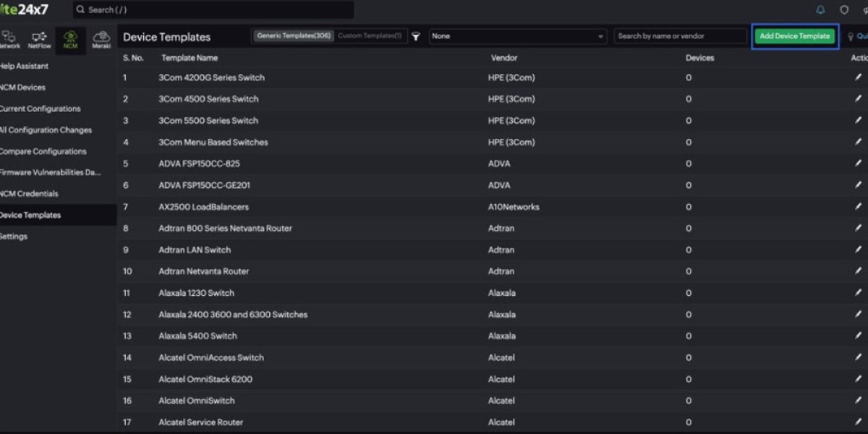
Task: Focus the Search by name or vendor field
Action: tap(680, 36)
